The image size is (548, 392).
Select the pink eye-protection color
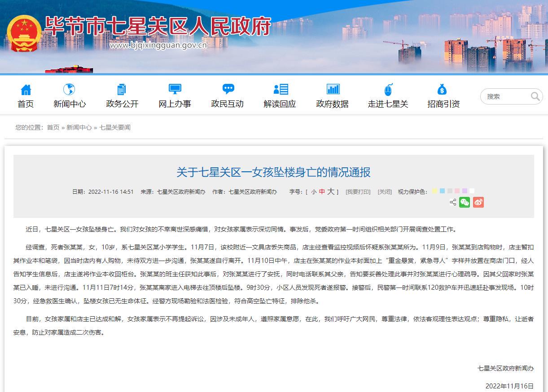click(457, 191)
